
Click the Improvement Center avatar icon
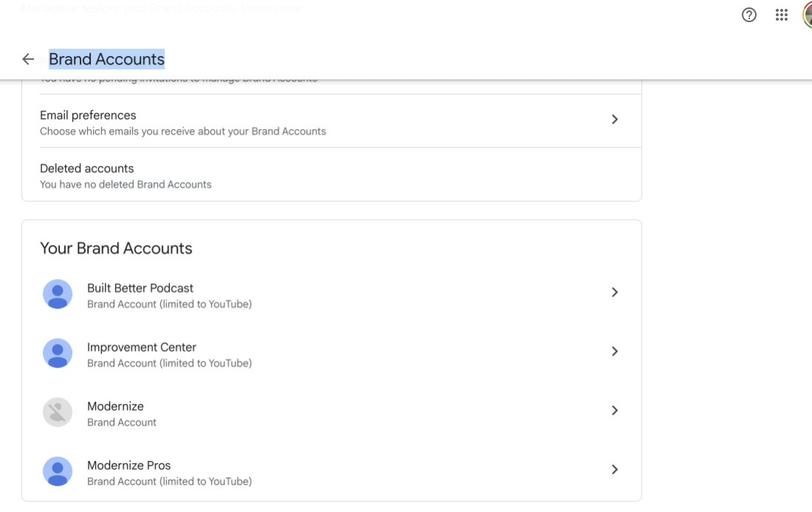58,353
